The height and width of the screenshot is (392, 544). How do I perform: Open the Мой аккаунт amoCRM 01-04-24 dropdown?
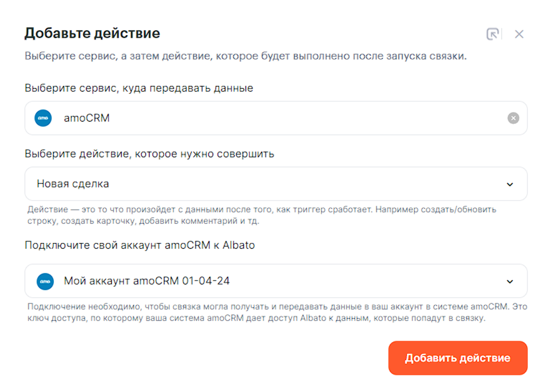272,281
